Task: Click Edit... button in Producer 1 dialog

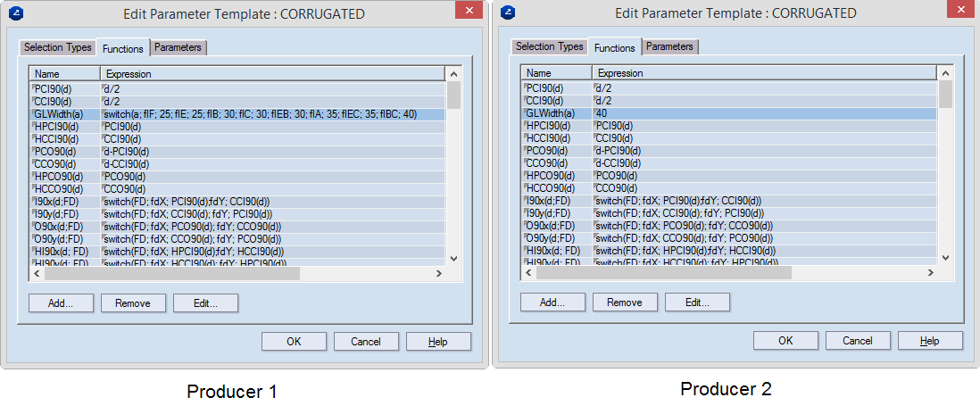Action: point(206,303)
